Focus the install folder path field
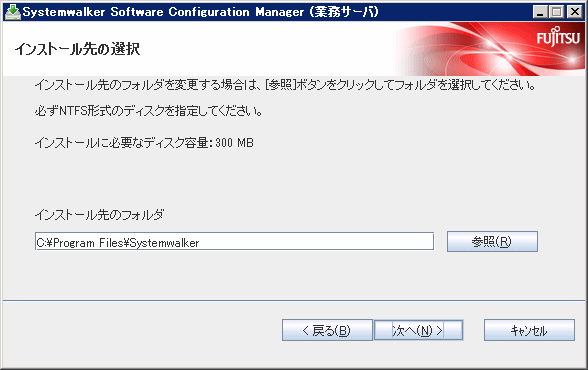The image size is (588, 370). click(234, 241)
